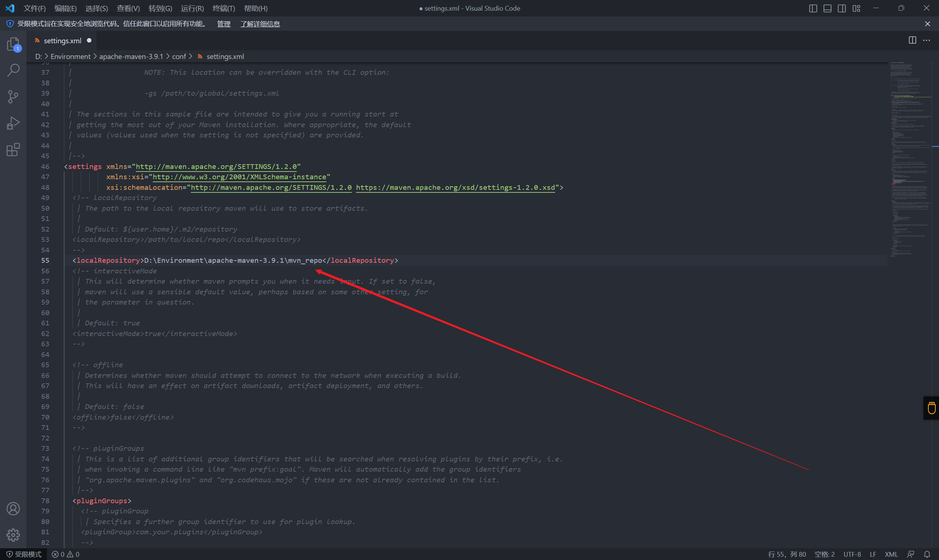Open Run and Debug view
This screenshot has width=939, height=560.
13,123
